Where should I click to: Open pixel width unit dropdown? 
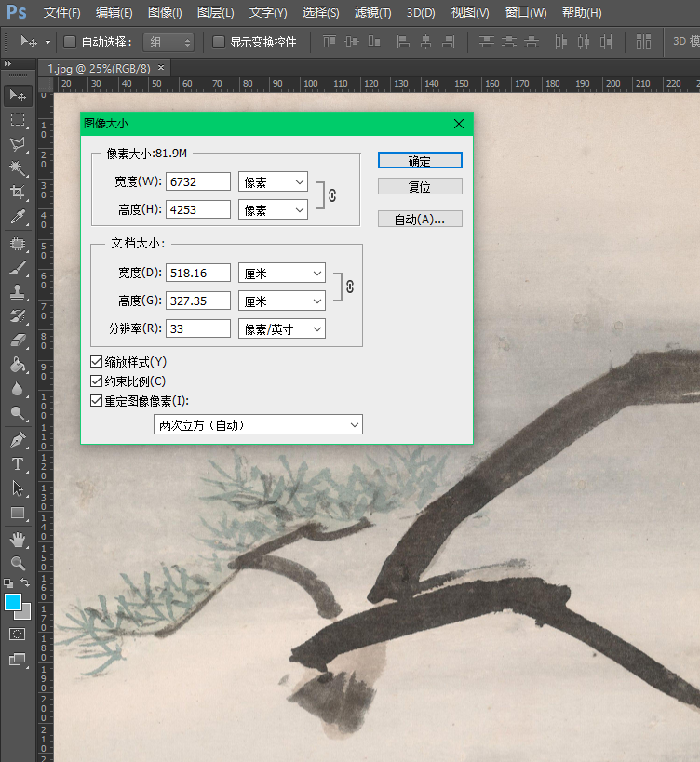tap(273, 181)
